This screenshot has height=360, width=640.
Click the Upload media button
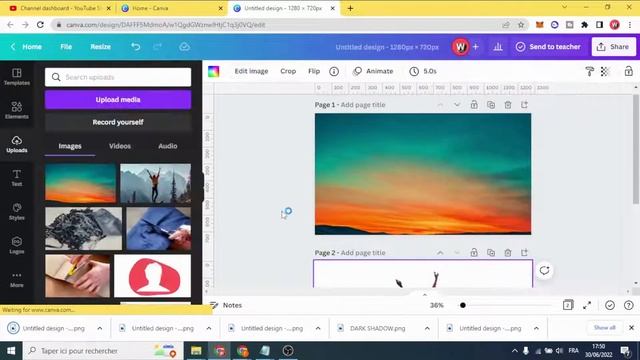pyautogui.click(x=118, y=100)
